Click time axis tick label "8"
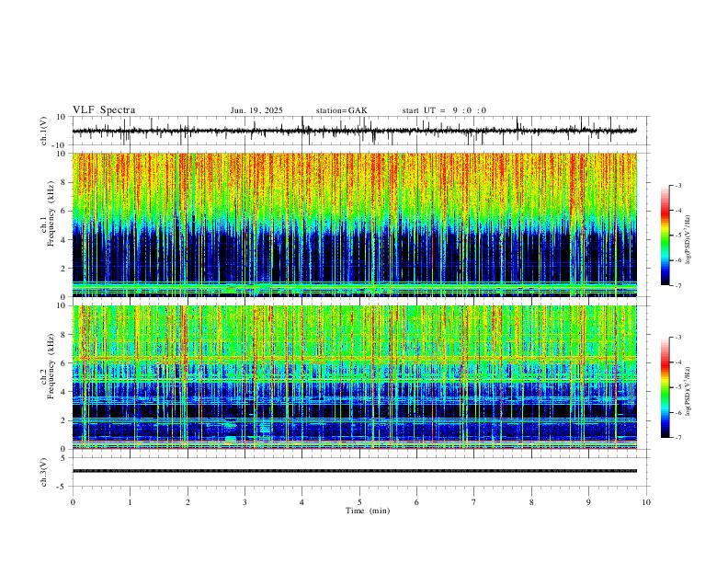 tap(531, 502)
